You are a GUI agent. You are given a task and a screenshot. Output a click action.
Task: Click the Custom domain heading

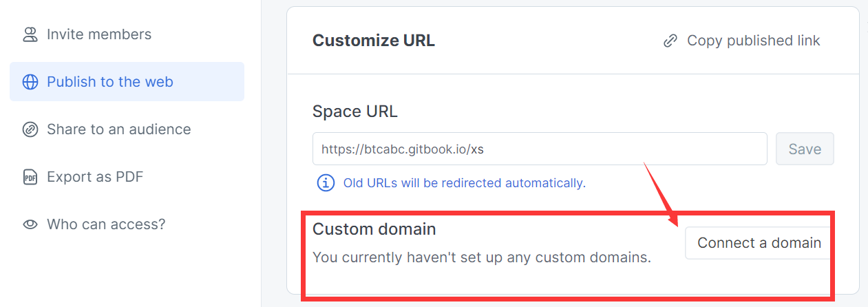374,229
